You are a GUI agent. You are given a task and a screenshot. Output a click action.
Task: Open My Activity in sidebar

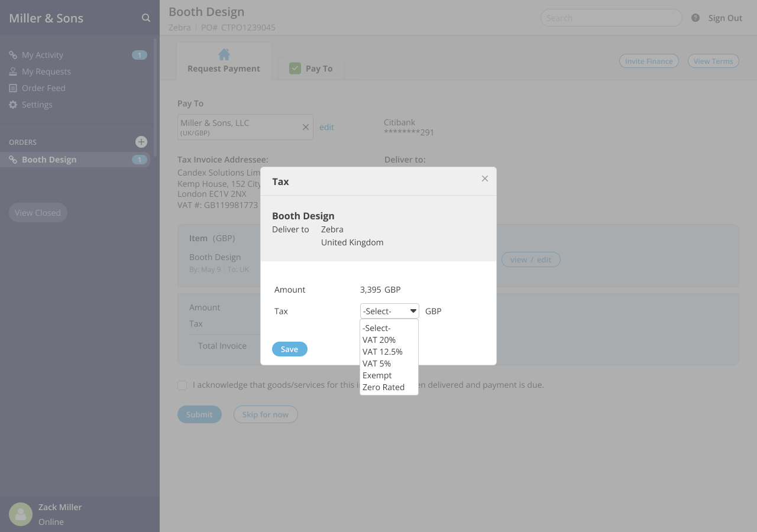pyautogui.click(x=42, y=55)
